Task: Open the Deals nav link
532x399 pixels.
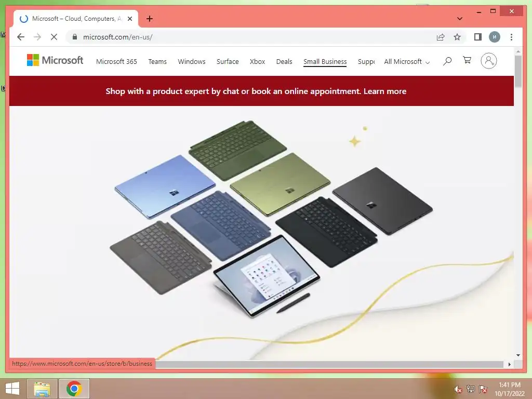Action: 284,61
